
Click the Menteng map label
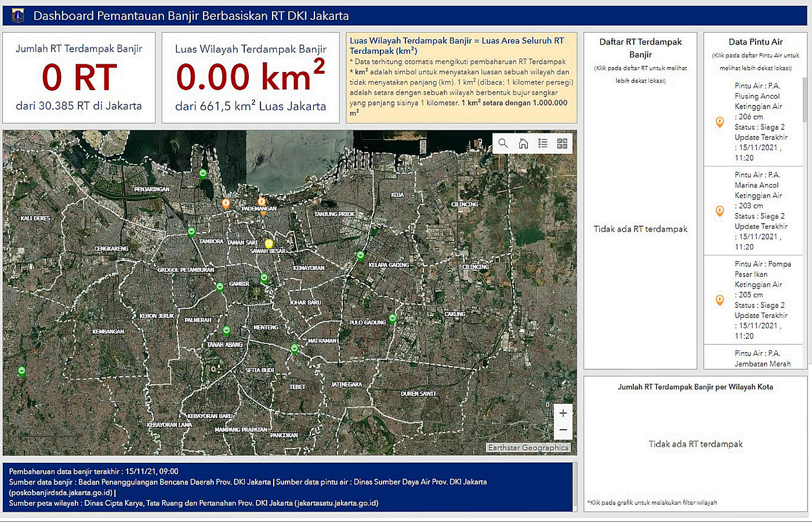click(x=266, y=327)
